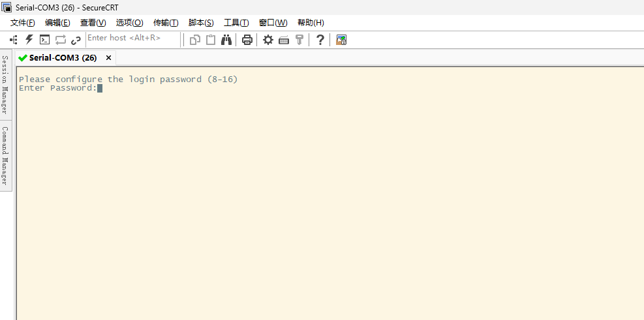
Task: Open the 文件(F) menu
Action: pos(23,23)
